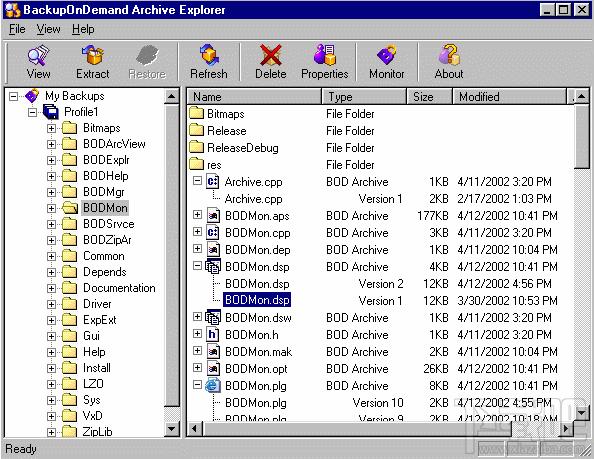Launch the Monitor padlock icon
594x459 pixels.
pos(386,56)
